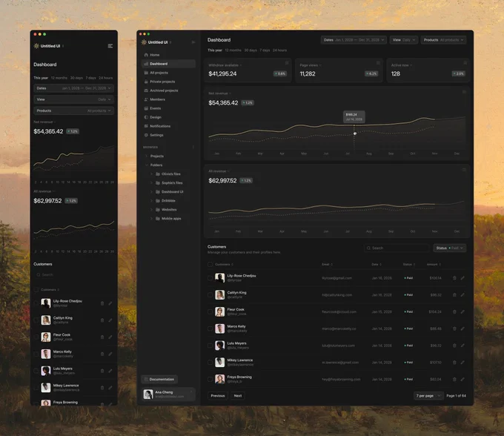Delete Marco Kelly in main window

tap(454, 328)
